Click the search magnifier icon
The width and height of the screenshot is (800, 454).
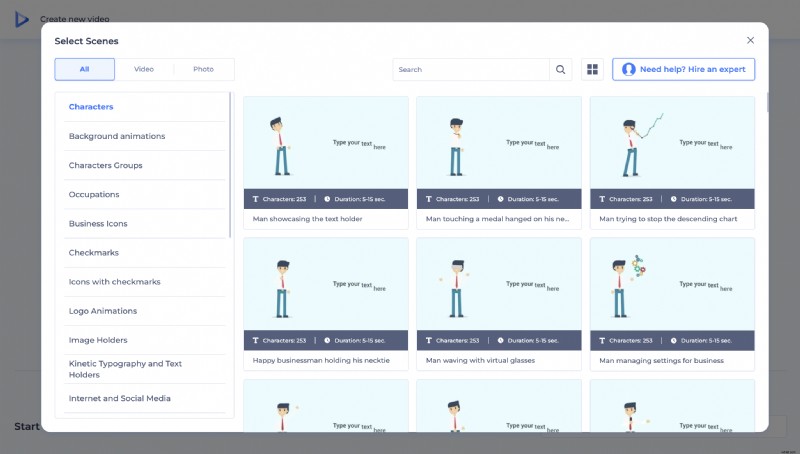(561, 70)
